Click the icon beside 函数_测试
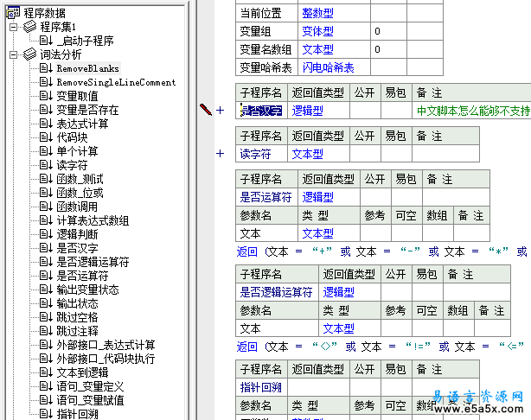Image resolution: width=531 pixels, height=420 pixels. [x=46, y=179]
